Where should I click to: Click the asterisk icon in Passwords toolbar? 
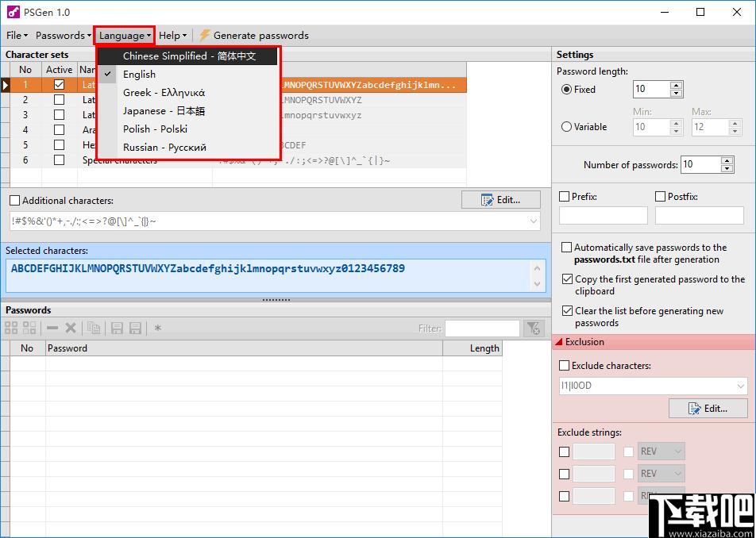[x=157, y=329]
